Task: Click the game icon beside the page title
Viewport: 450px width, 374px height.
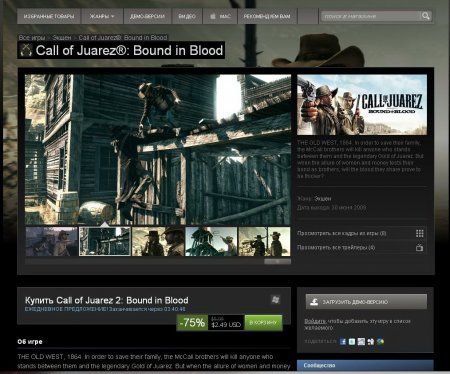Action: pos(26,50)
